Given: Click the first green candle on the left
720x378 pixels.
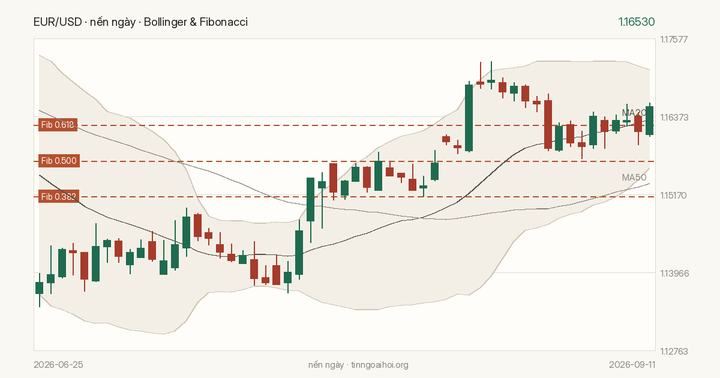Looking at the screenshot, I should 39,288.
